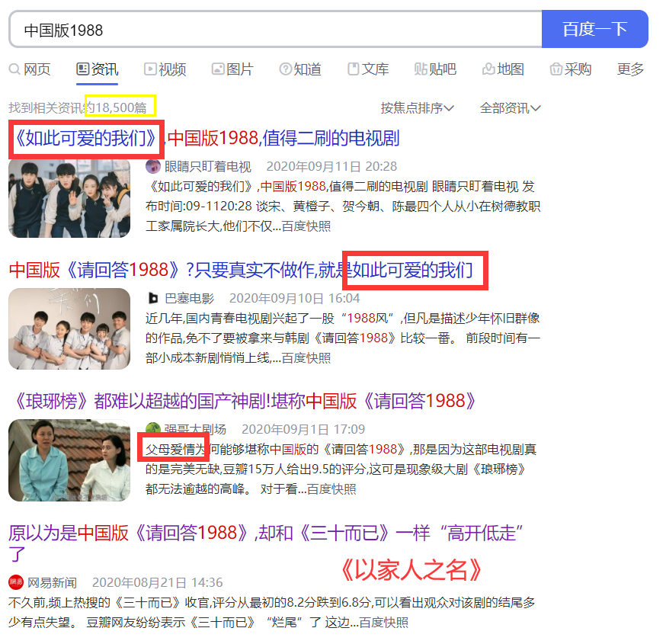Image resolution: width=666 pixels, height=644 pixels.
Task: Click the result count text 约18,500篇
Action: click(x=117, y=107)
